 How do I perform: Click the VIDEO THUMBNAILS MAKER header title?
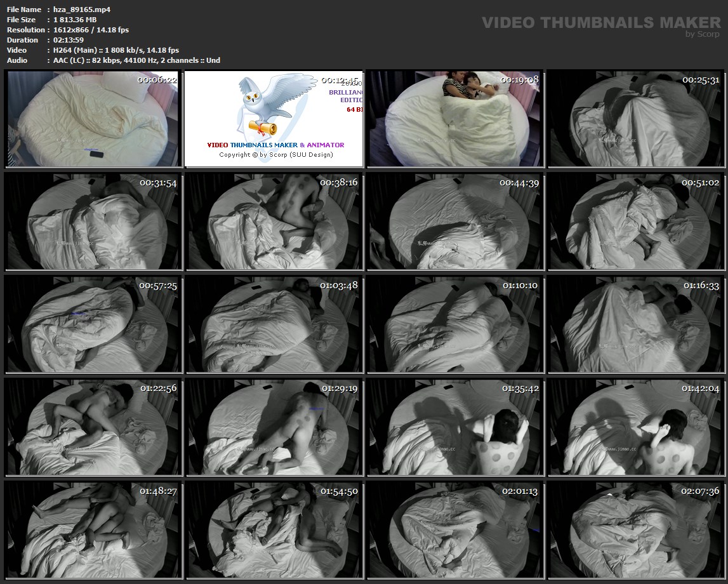pyautogui.click(x=600, y=23)
